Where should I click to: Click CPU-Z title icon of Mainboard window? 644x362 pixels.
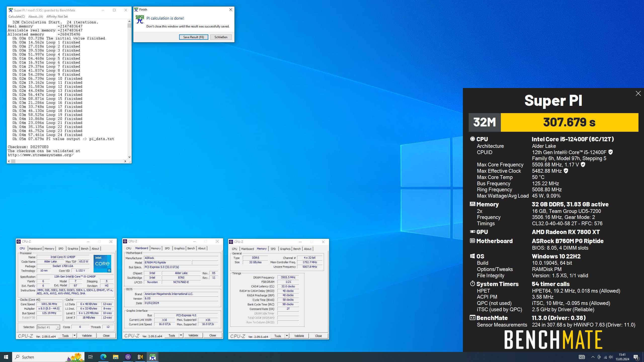(x=125, y=241)
